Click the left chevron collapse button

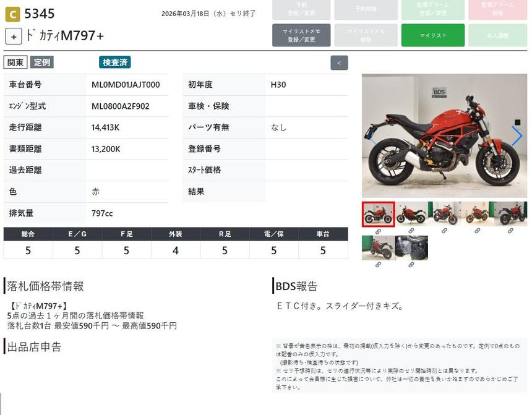click(339, 62)
